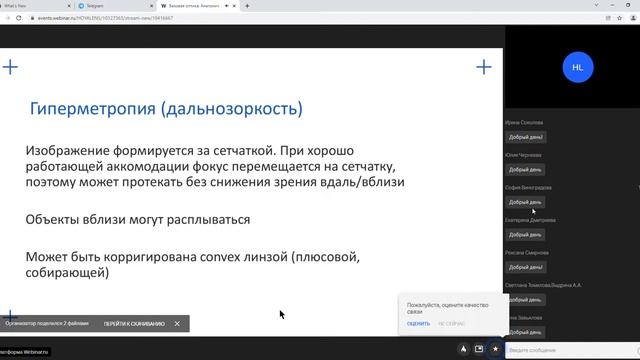Click the address bar URL events.webinar.ru

pyautogui.click(x=105, y=18)
